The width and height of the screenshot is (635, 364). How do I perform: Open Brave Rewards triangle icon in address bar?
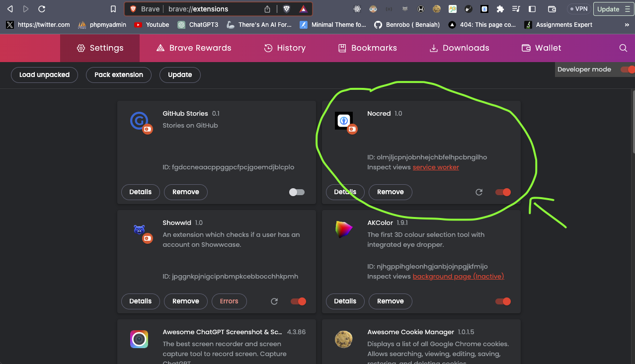pos(303,9)
